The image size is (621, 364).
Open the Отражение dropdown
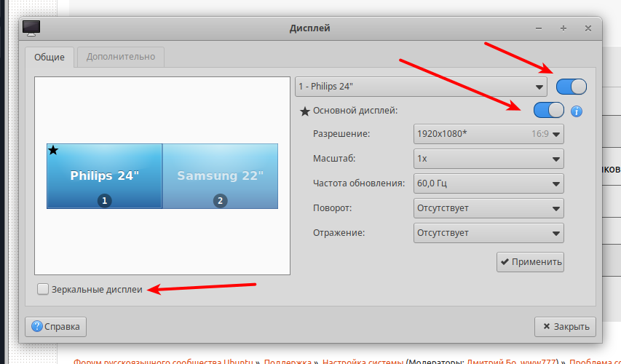[x=489, y=233]
